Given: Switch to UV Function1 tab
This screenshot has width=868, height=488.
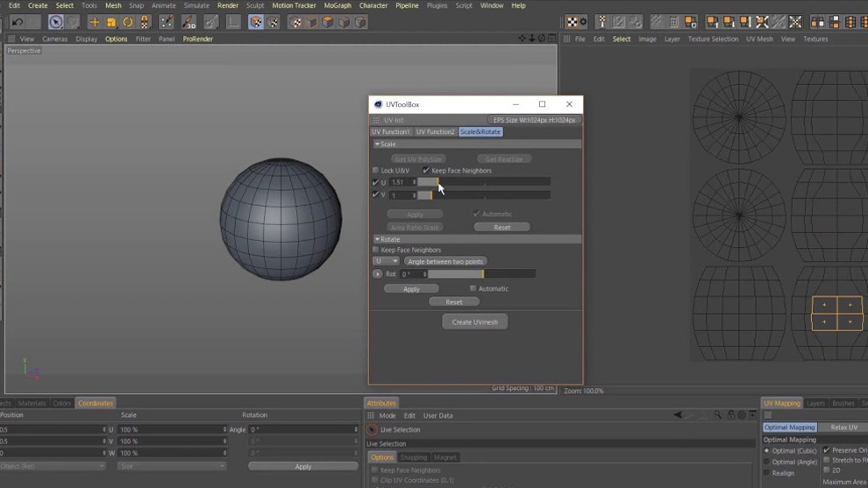Looking at the screenshot, I should [391, 131].
